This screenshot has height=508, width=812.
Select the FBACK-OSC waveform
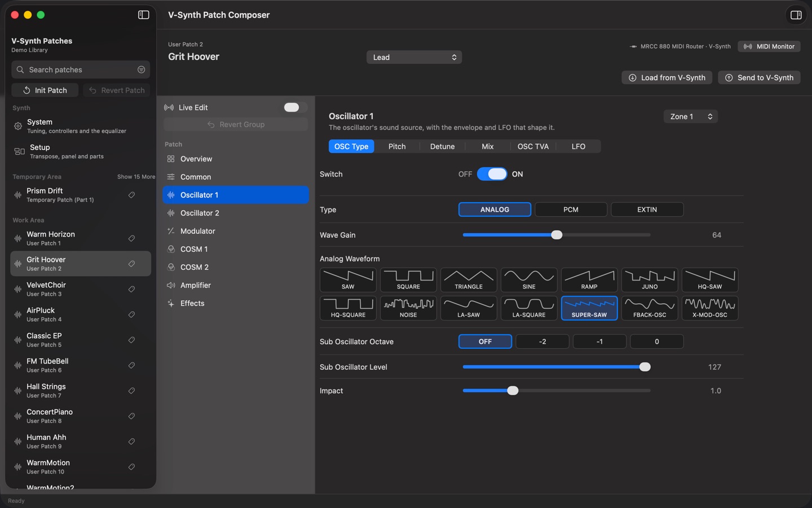650,308
